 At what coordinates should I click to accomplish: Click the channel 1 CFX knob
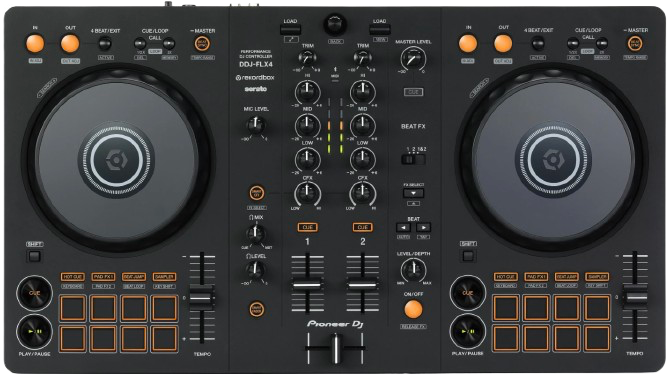(x=307, y=193)
